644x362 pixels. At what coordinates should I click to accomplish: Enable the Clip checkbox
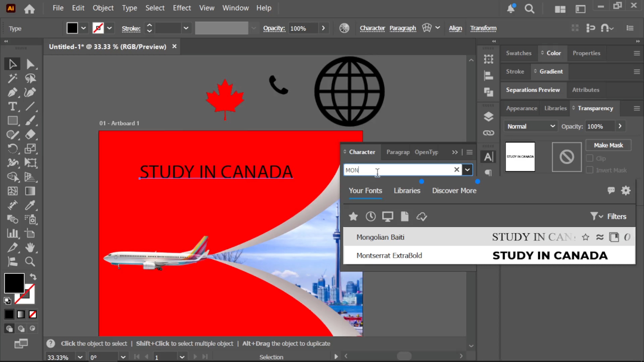click(589, 158)
